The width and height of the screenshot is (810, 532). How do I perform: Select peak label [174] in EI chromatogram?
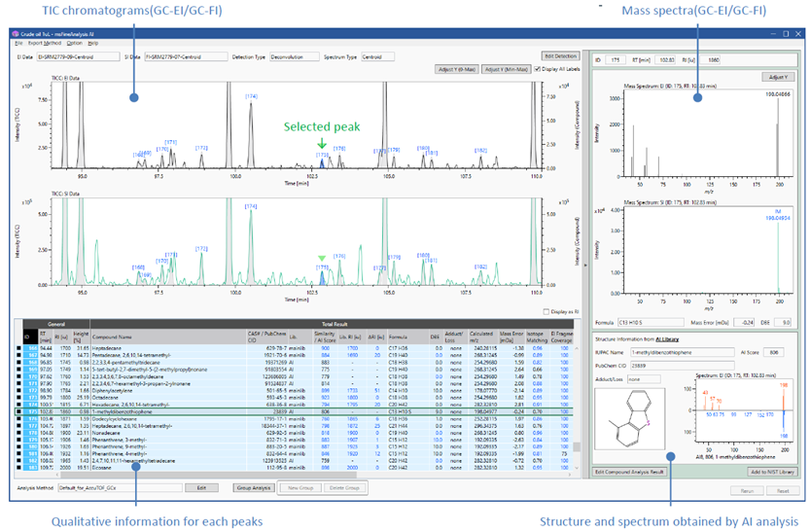coord(251,96)
